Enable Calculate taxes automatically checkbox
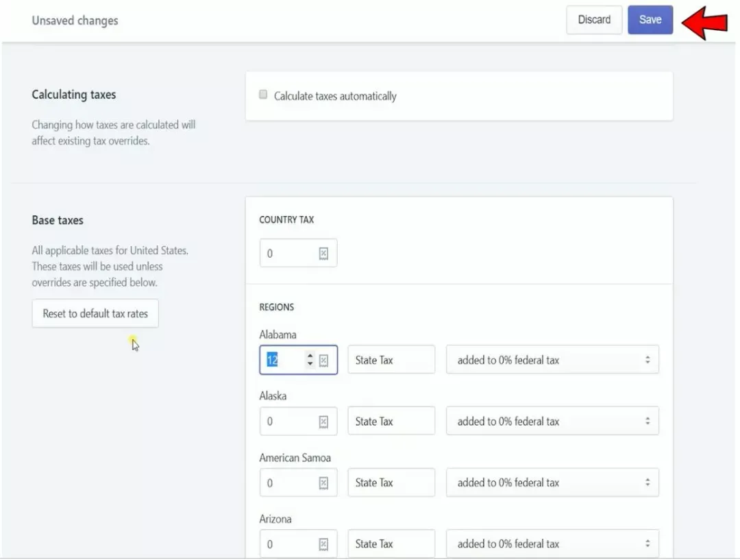Screen dimensions: 740x560 pyautogui.click(x=263, y=95)
